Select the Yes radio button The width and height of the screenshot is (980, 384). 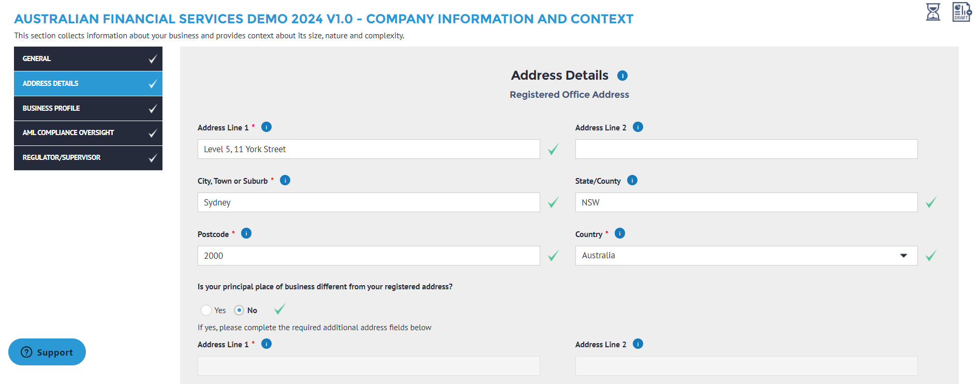point(206,310)
